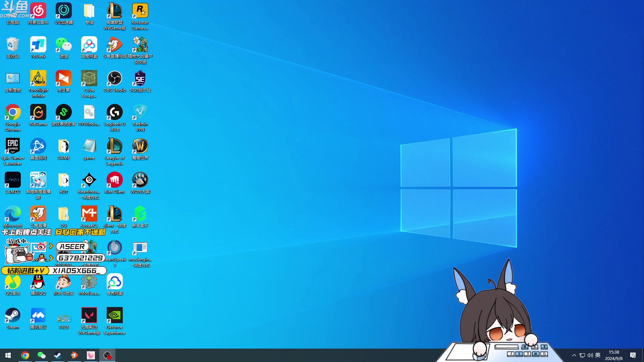Viewport: 644px width, 362px height.
Task: Open the 专线 folder on desktop
Action: [89, 13]
